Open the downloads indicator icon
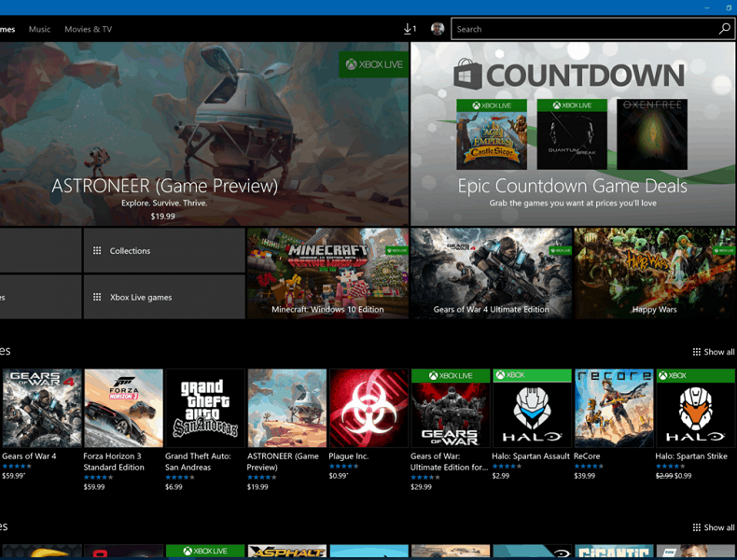The image size is (737, 560). 410,29
